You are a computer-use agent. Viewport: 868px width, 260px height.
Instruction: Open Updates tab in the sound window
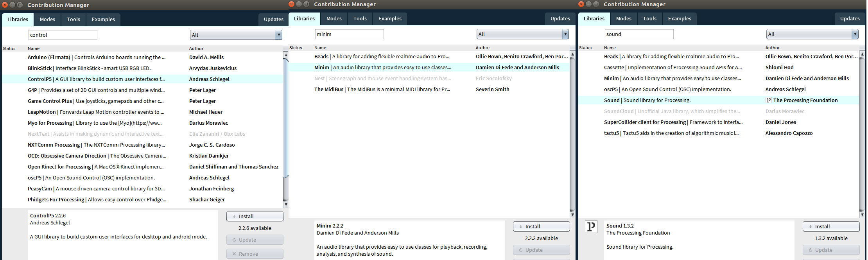pyautogui.click(x=850, y=18)
